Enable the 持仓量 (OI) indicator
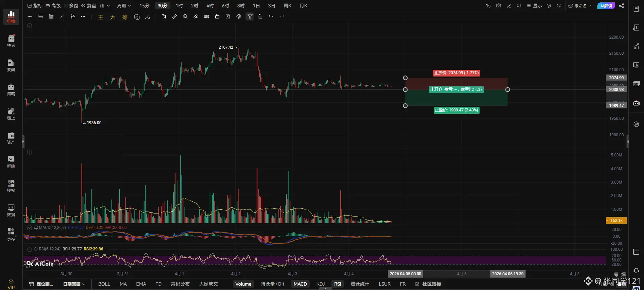Viewport: 644px width, 290px height. [x=272, y=284]
